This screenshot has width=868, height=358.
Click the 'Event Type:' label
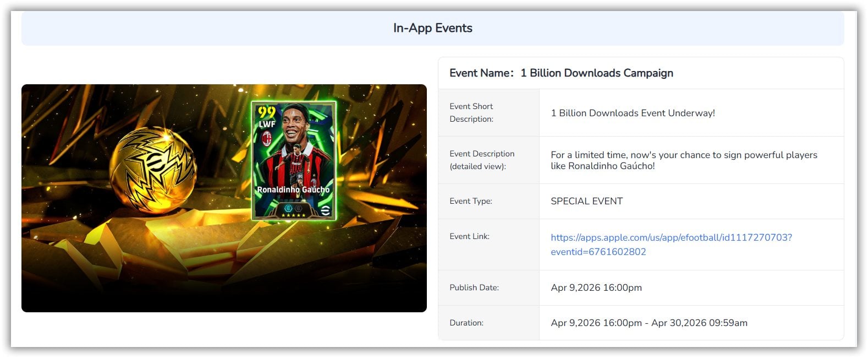pos(471,201)
